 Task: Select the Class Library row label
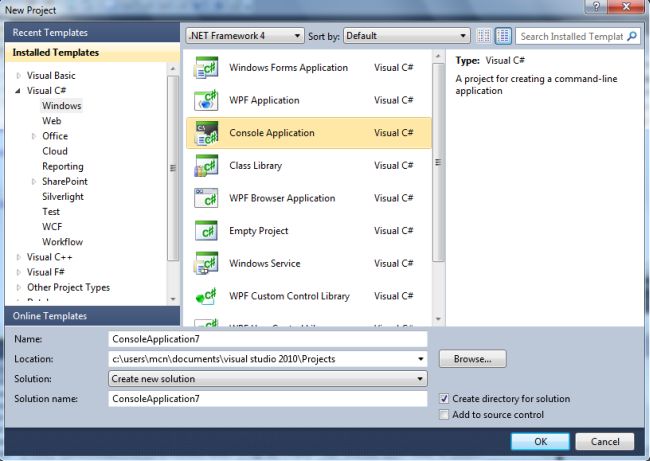pyautogui.click(x=255, y=166)
